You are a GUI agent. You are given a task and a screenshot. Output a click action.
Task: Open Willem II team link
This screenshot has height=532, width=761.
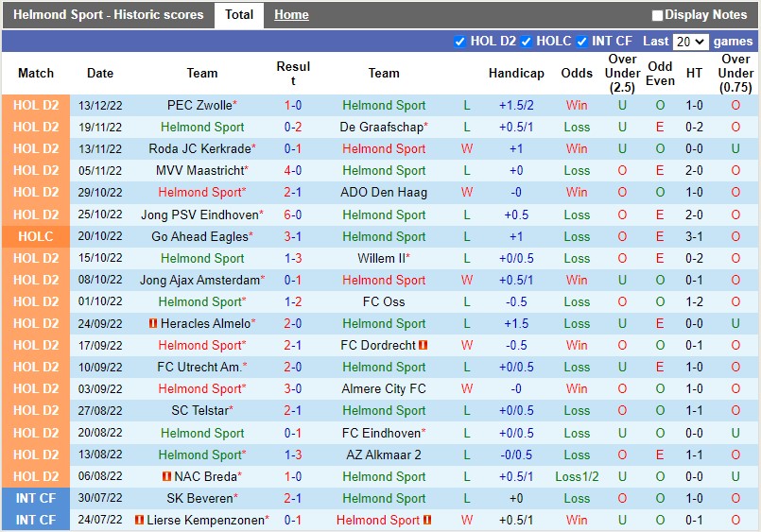pyautogui.click(x=382, y=259)
